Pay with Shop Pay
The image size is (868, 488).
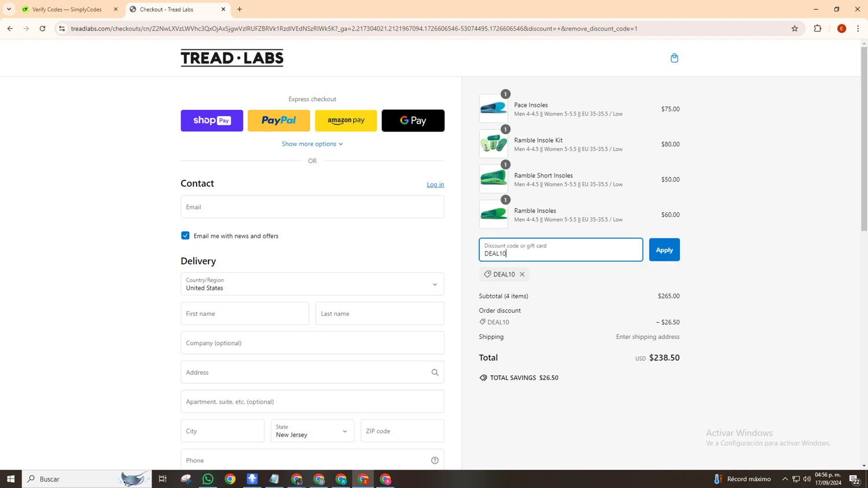212,120
